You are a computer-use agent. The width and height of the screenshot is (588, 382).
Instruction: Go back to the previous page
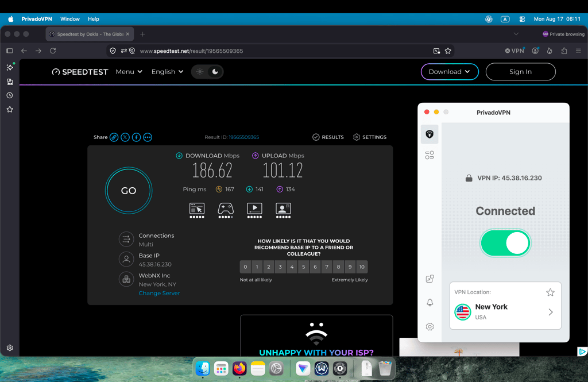click(x=24, y=51)
